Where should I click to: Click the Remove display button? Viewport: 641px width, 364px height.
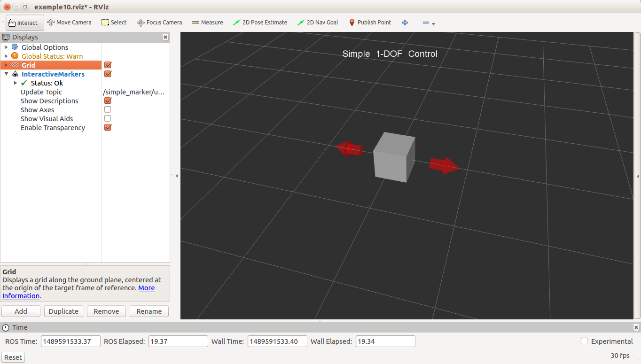click(106, 311)
